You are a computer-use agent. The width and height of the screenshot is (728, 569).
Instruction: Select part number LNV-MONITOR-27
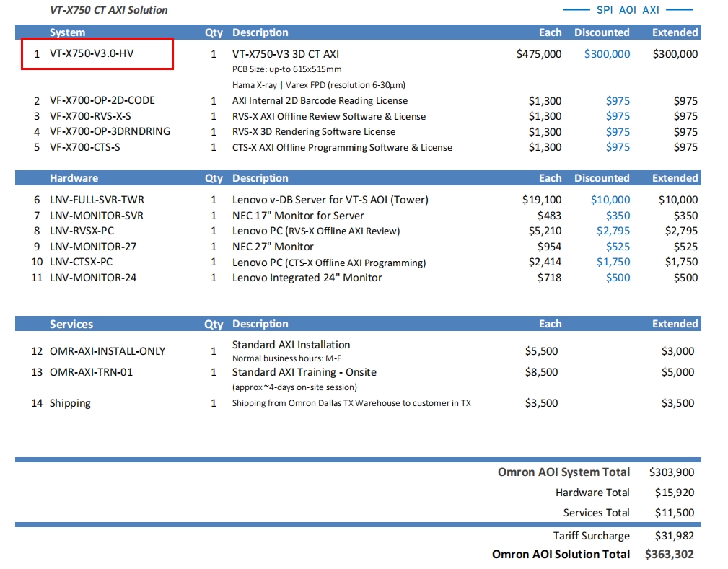click(x=93, y=247)
